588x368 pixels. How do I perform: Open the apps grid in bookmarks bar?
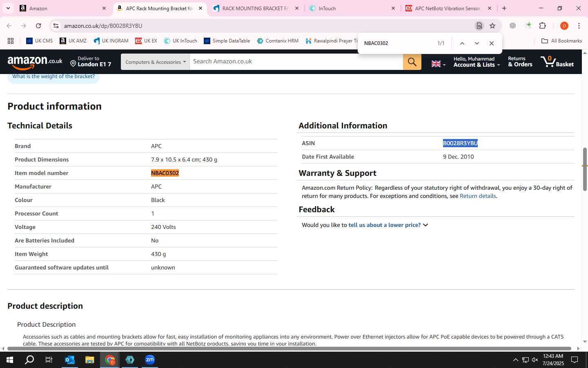11,41
